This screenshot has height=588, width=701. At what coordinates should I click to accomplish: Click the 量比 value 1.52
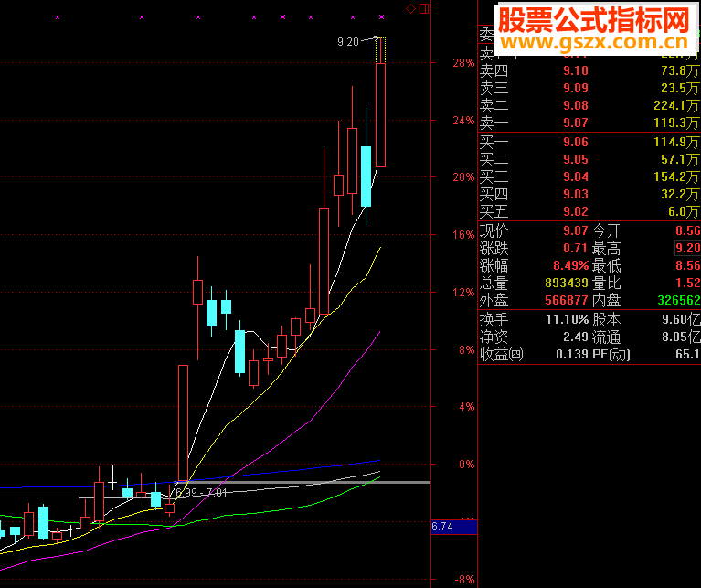pos(687,283)
